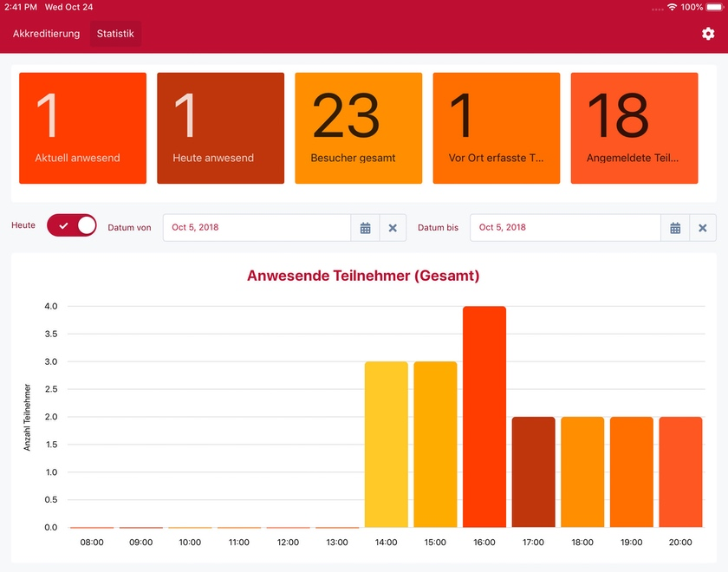Image resolution: width=728 pixels, height=572 pixels.
Task: Disable the Heute toggle switch
Action: pos(71,224)
